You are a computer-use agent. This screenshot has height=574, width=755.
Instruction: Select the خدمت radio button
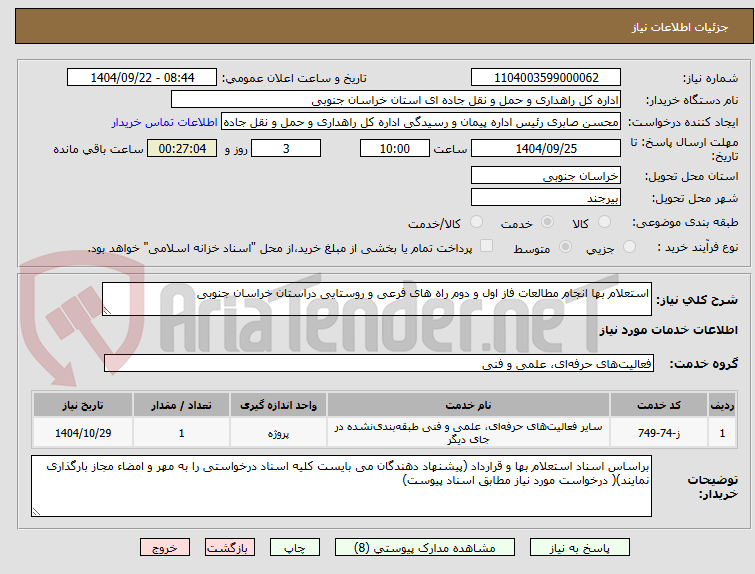pos(547,222)
